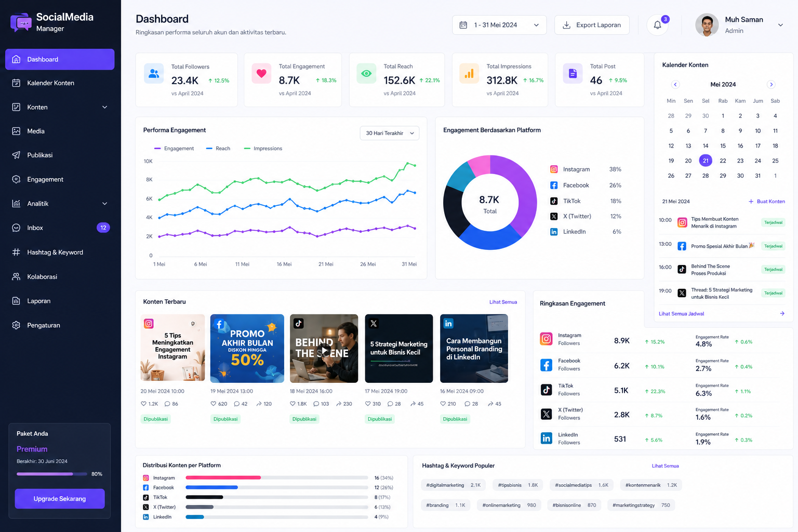798x532 pixels.
Task: Open Hashtag & Keyword in sidebar
Action: (60, 252)
